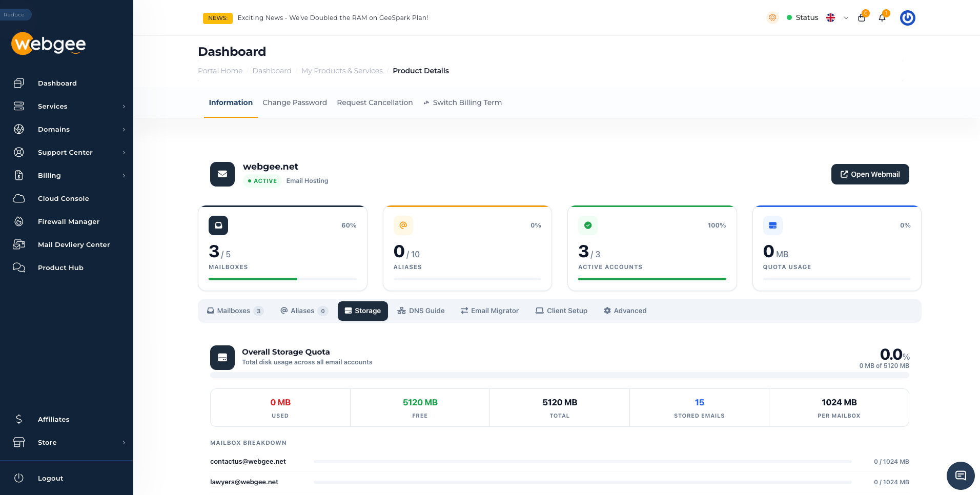The image size is (980, 495).
Task: Open the Request Cancellation tab
Action: tap(375, 102)
